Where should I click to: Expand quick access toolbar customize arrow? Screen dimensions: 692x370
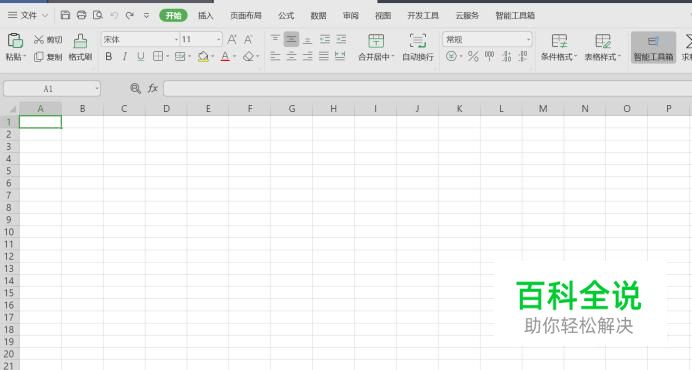146,15
